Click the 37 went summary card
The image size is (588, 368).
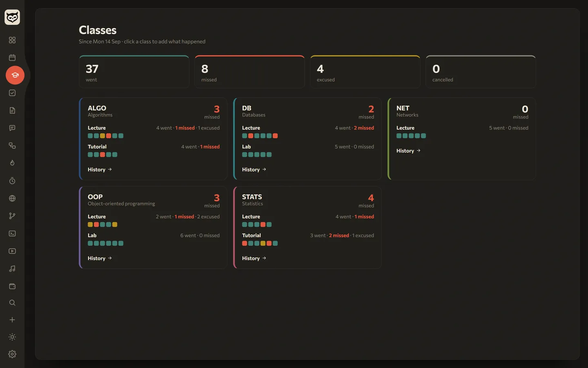134,72
